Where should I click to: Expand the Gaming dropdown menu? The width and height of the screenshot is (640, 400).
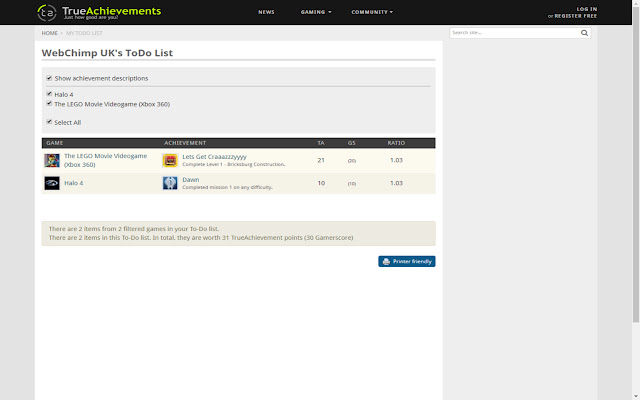click(316, 12)
